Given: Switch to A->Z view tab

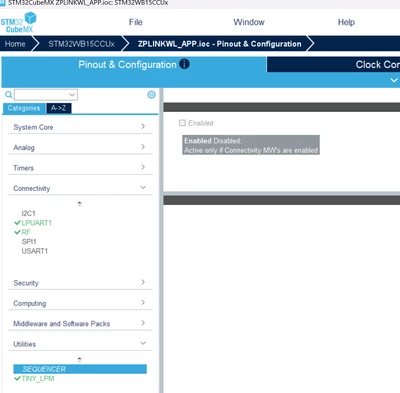Looking at the screenshot, I should coord(58,108).
